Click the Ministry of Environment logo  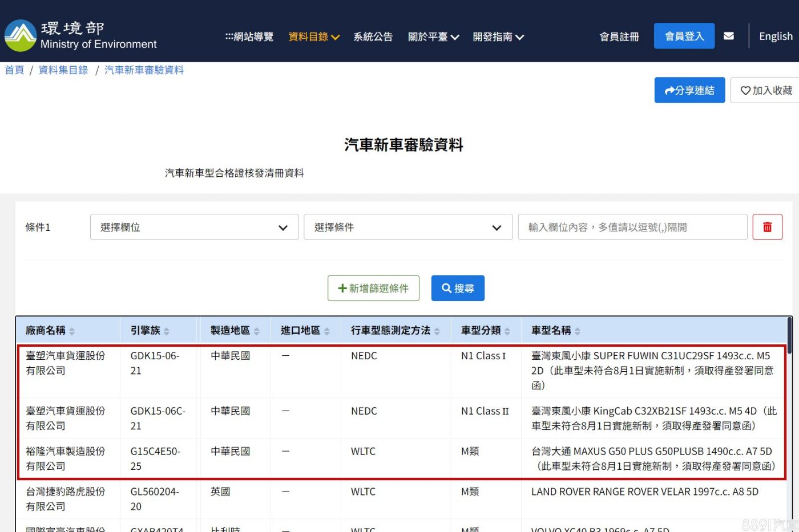[x=80, y=35]
